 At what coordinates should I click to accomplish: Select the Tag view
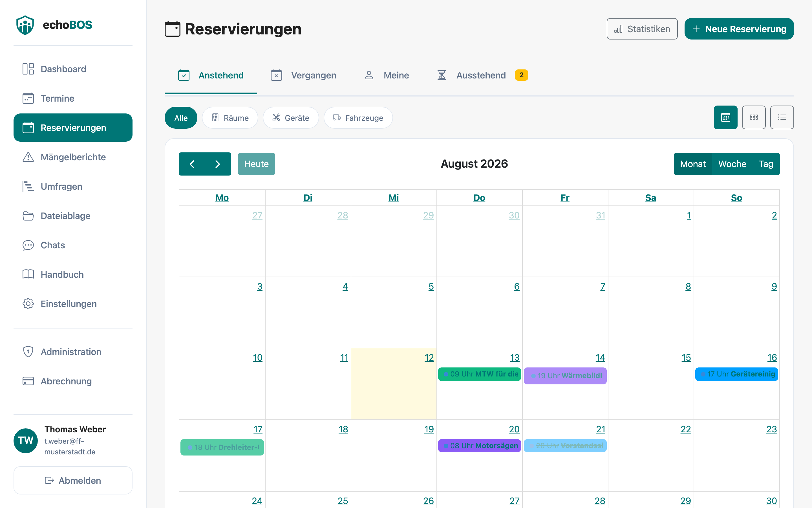pyautogui.click(x=766, y=164)
